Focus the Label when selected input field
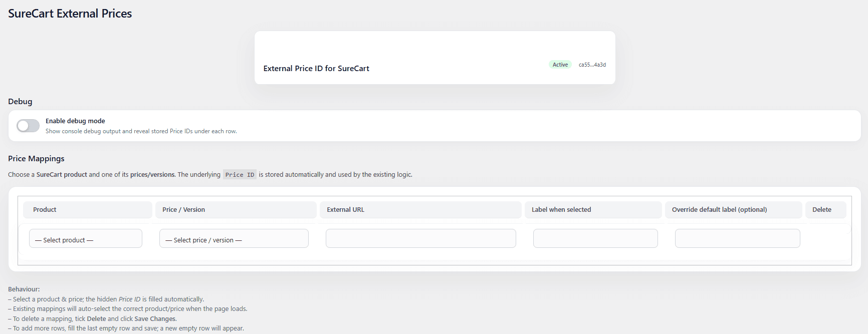868x334 pixels. pos(595,238)
